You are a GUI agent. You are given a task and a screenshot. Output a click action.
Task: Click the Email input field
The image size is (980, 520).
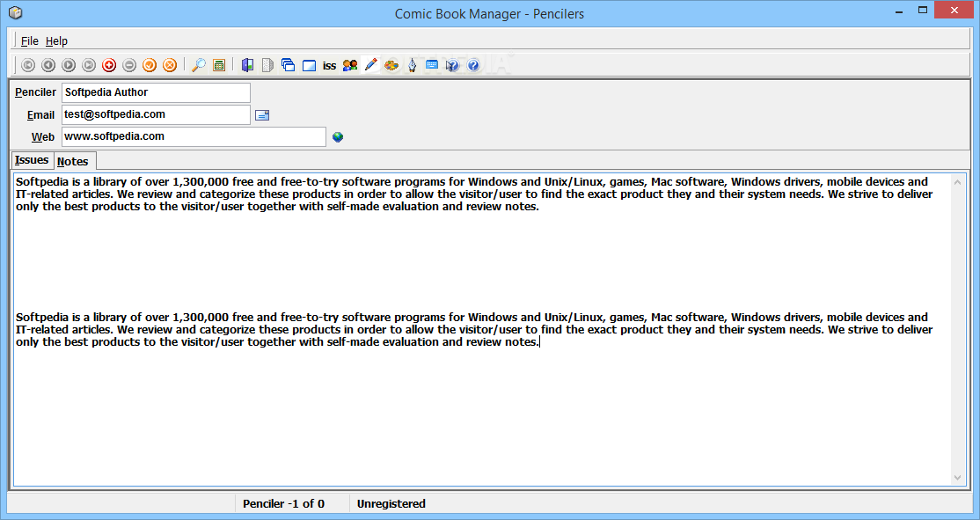pos(157,114)
